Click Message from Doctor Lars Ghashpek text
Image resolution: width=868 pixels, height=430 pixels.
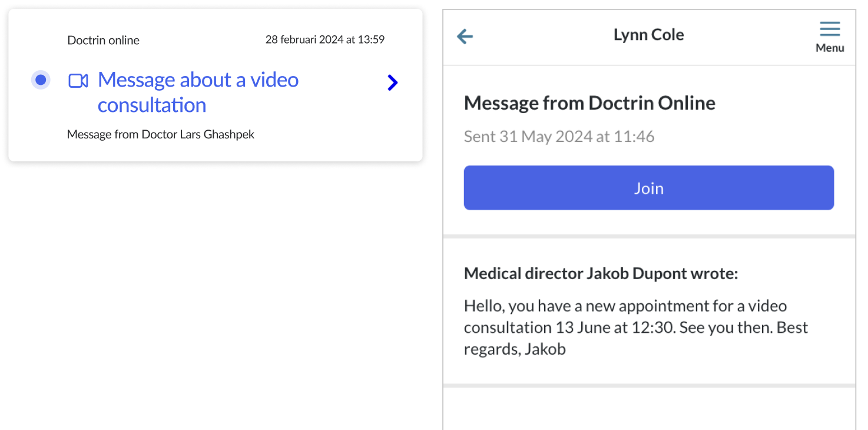161,134
